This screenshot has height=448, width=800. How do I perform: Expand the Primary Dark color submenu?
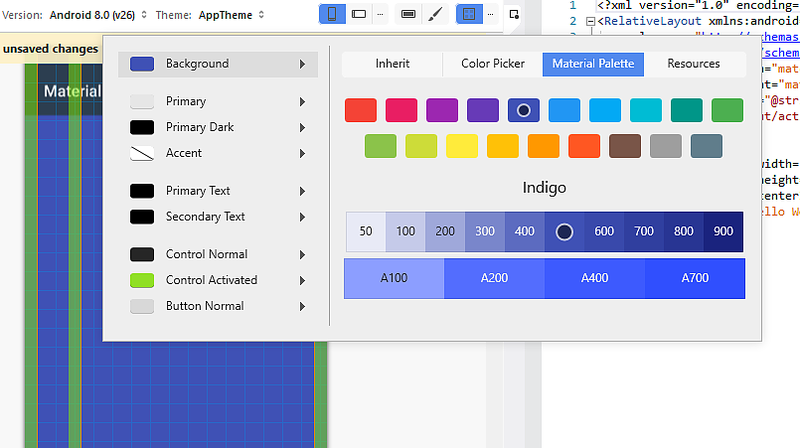303,127
